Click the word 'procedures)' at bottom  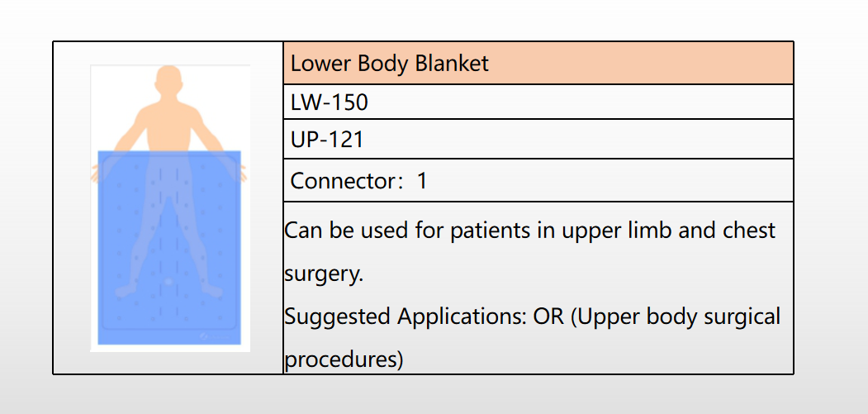pyautogui.click(x=344, y=359)
